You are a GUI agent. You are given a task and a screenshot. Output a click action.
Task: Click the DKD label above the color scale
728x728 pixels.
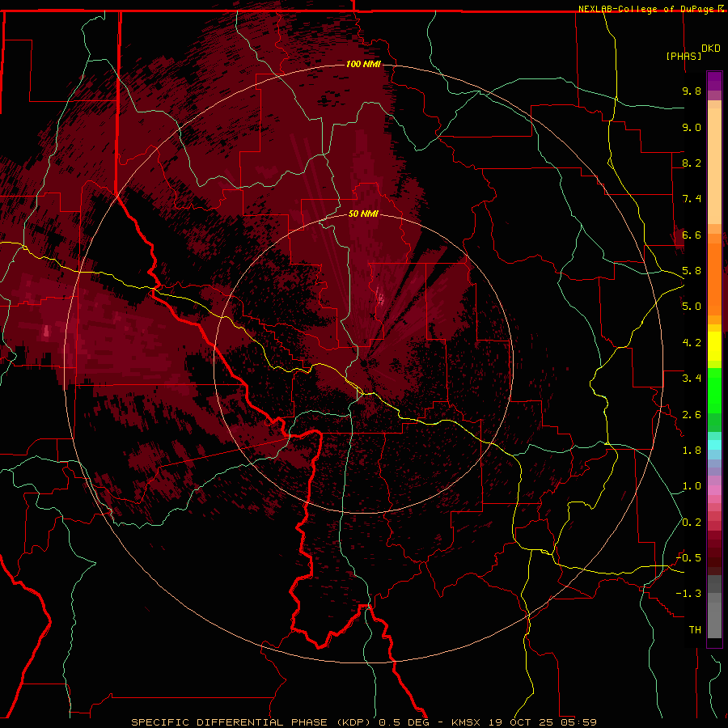(711, 49)
